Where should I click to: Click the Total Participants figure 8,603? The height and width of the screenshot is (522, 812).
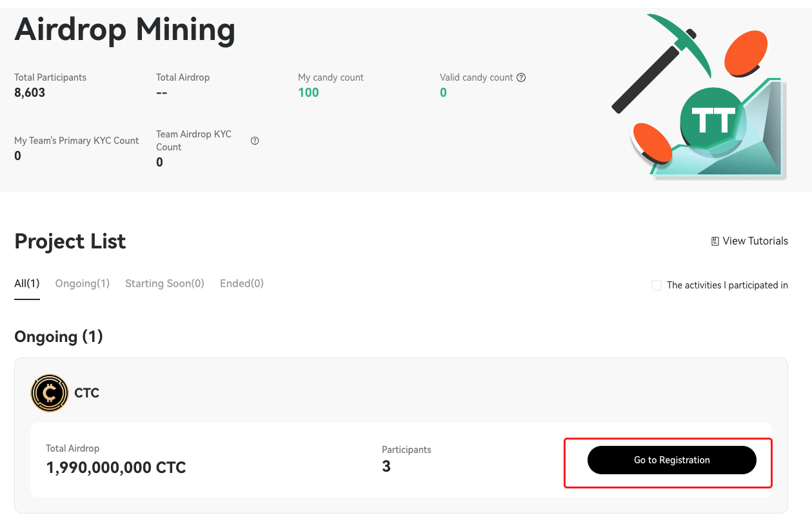30,92
